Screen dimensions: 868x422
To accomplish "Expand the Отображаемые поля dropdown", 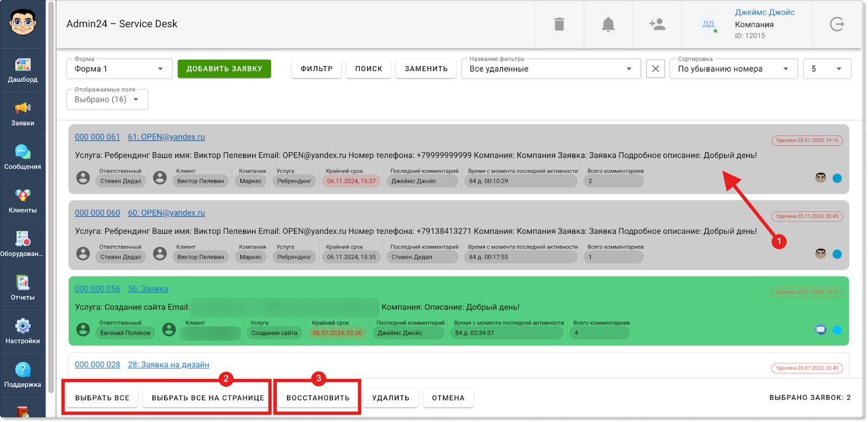I will tap(107, 99).
